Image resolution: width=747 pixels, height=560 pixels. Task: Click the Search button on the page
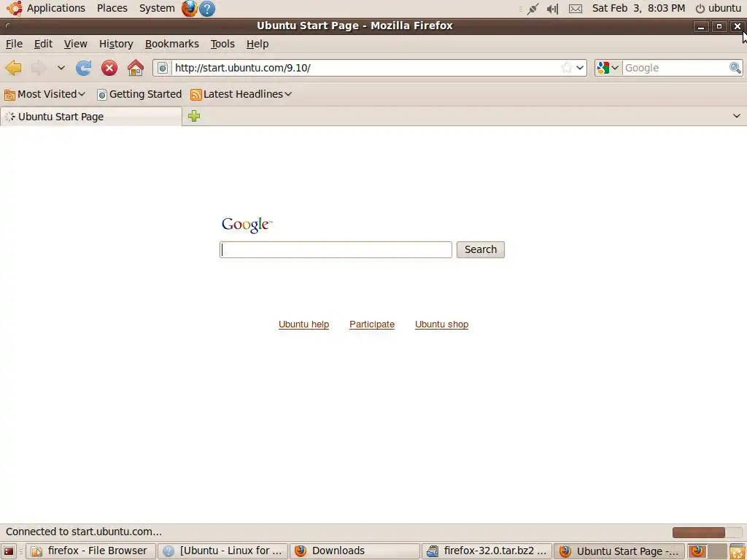pyautogui.click(x=480, y=249)
